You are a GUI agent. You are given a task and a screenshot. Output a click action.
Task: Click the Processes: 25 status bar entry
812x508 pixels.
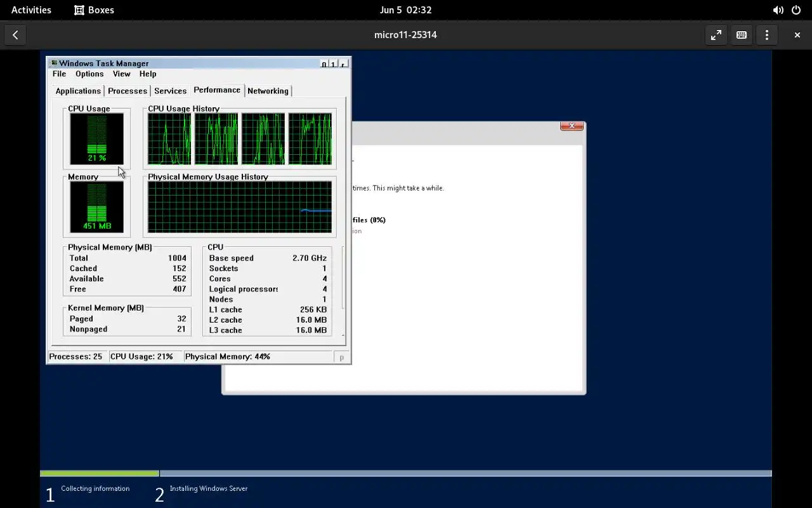76,357
